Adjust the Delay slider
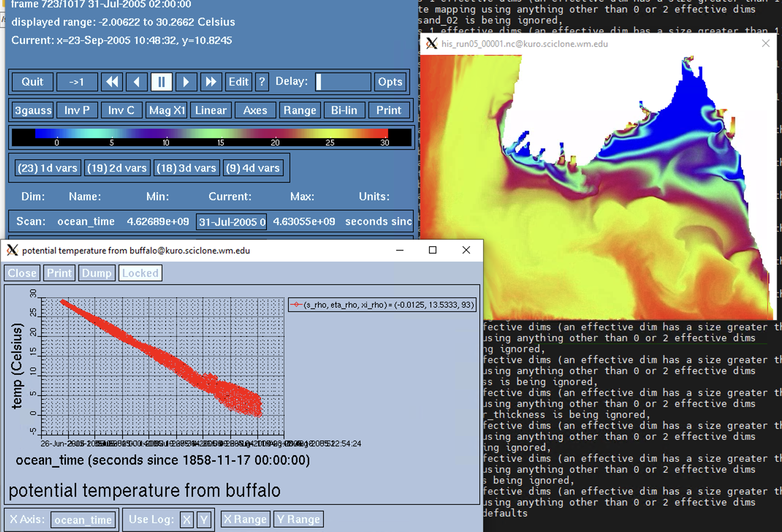782x532 pixels. tap(343, 81)
